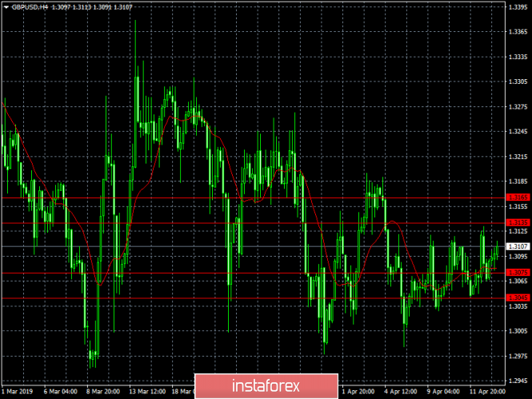Click the 1 Mar 2019 time axis label
Viewport: 532px width, 399px height.
(17, 392)
